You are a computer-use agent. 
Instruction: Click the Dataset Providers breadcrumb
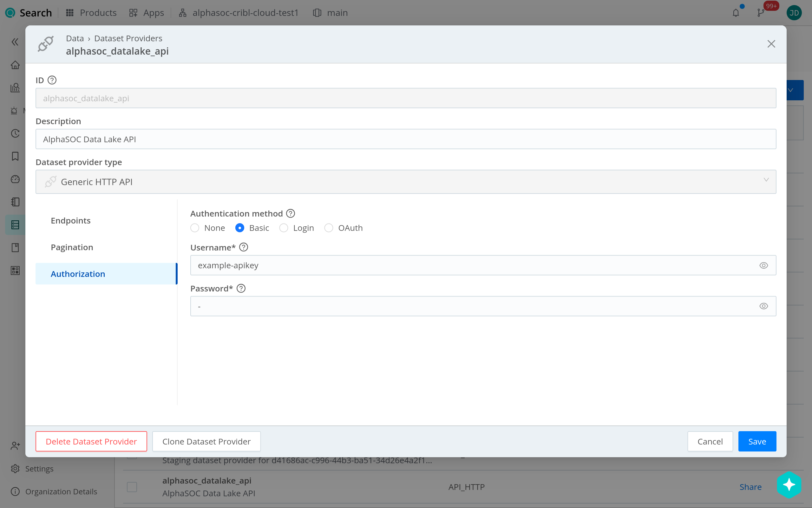128,38
